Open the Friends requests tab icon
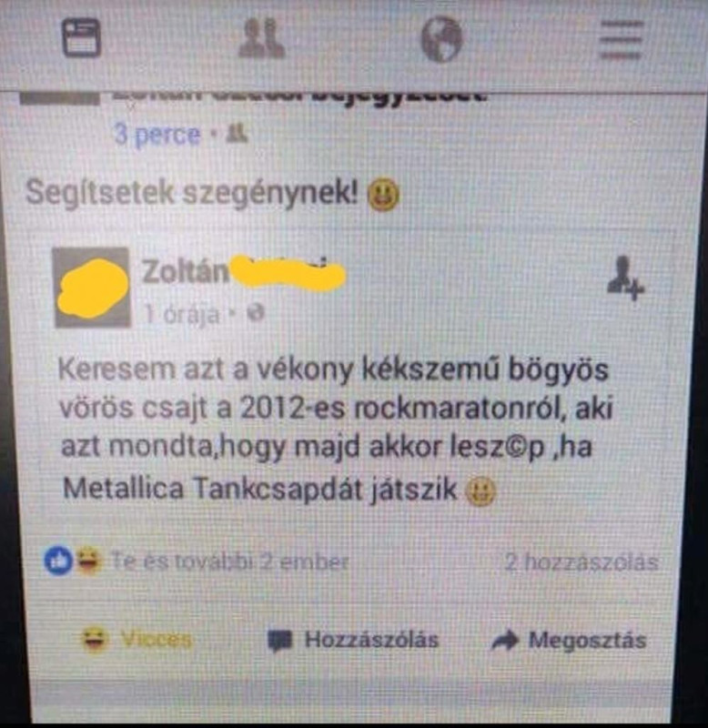The image size is (708, 728). click(x=261, y=38)
